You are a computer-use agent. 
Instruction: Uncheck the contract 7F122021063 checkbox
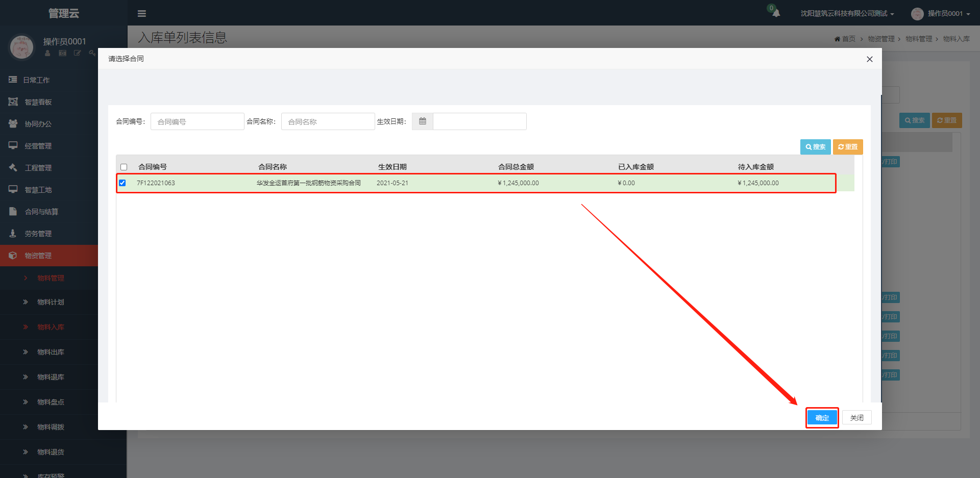pyautogui.click(x=122, y=183)
